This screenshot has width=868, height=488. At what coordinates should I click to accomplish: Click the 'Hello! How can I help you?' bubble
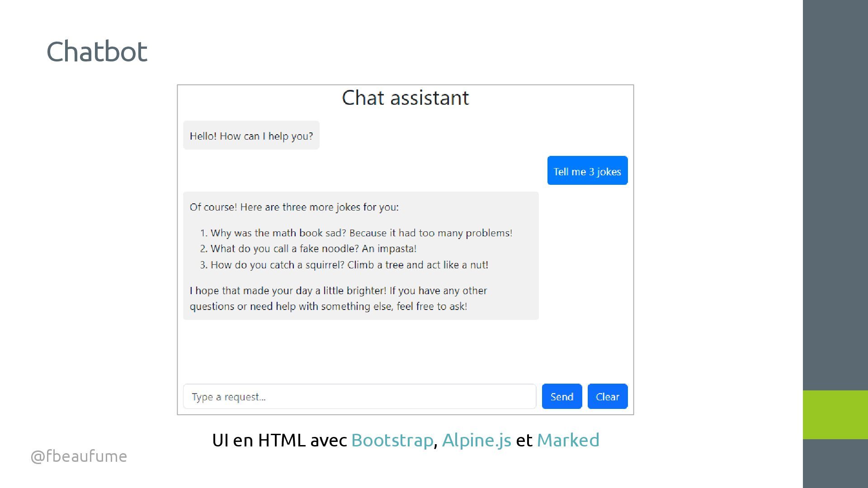251,136
